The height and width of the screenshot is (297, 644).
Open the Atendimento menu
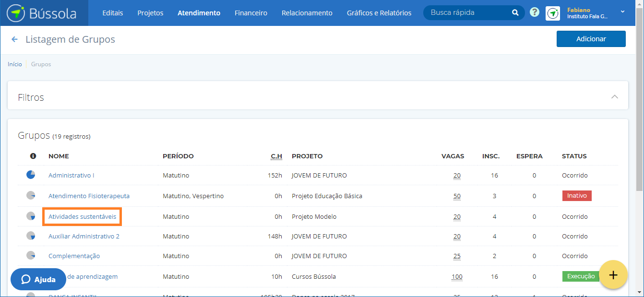tap(199, 13)
